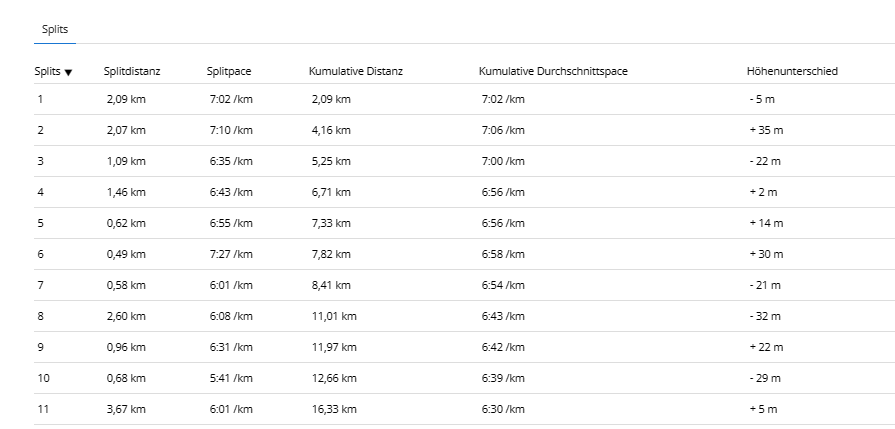Screen dimensions: 895x429
Task: Sort by Splitpace column header
Action: (x=228, y=71)
